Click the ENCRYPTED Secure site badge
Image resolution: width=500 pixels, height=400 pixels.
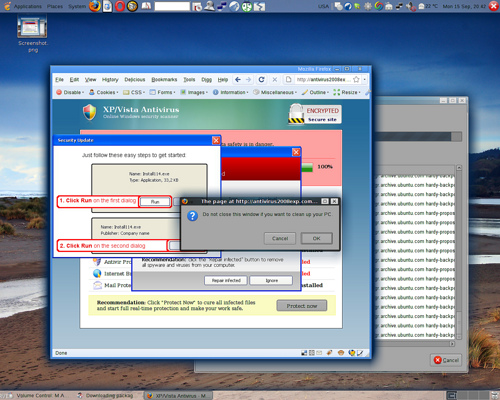coord(315,114)
